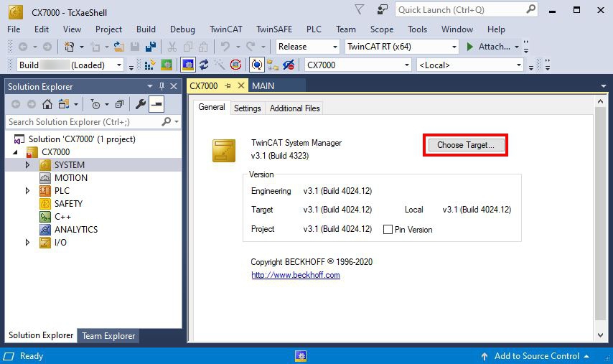Screen dimensions: 613x364
Task: Click the TwinCAT gear icon in status bar
Action: (x=301, y=356)
